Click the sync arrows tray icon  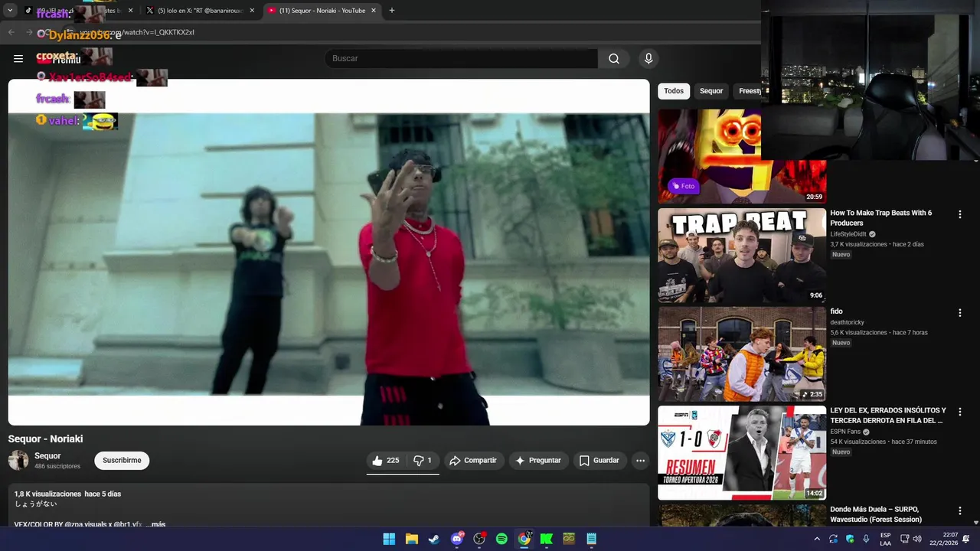[834, 539]
